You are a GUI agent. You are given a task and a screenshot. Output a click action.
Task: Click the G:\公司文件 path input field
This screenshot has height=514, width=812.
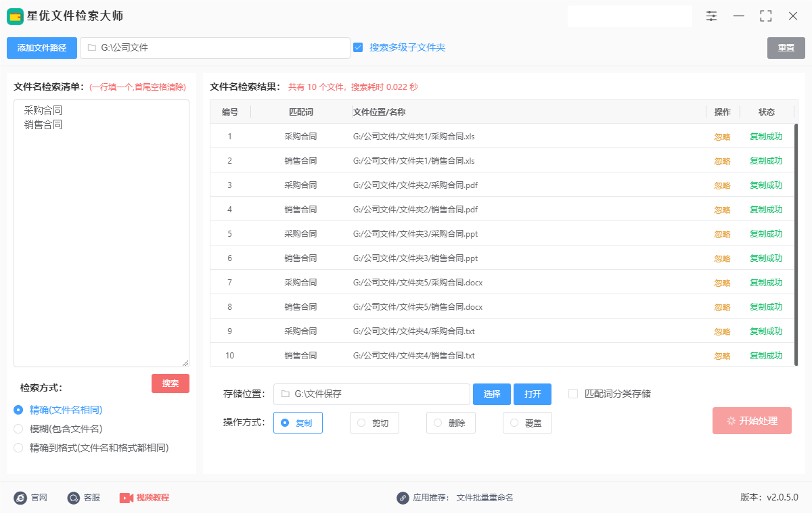tap(215, 48)
